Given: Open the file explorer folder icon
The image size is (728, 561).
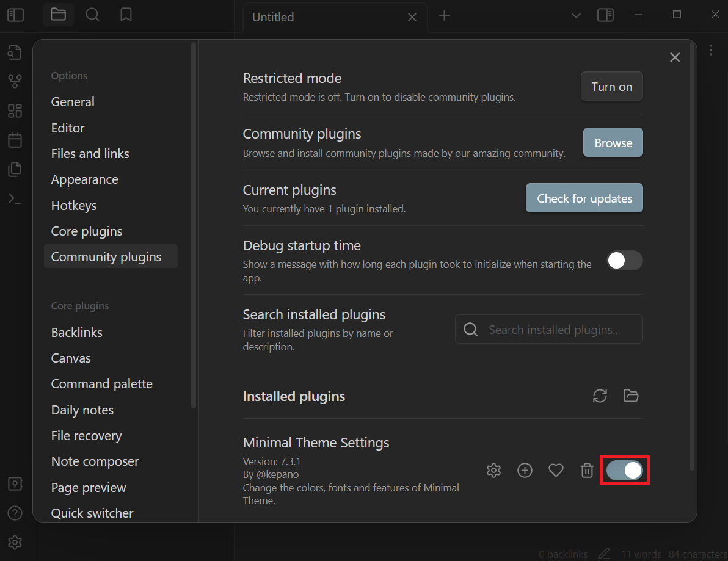Looking at the screenshot, I should point(58,15).
